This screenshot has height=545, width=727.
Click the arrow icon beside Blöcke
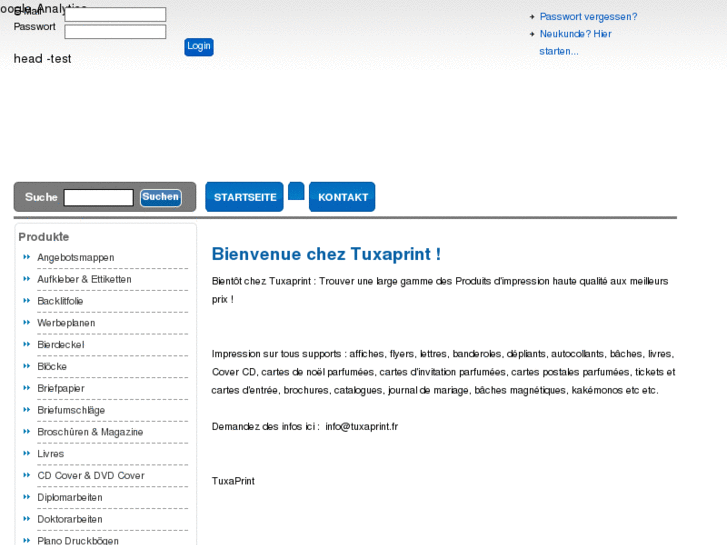[x=26, y=365]
